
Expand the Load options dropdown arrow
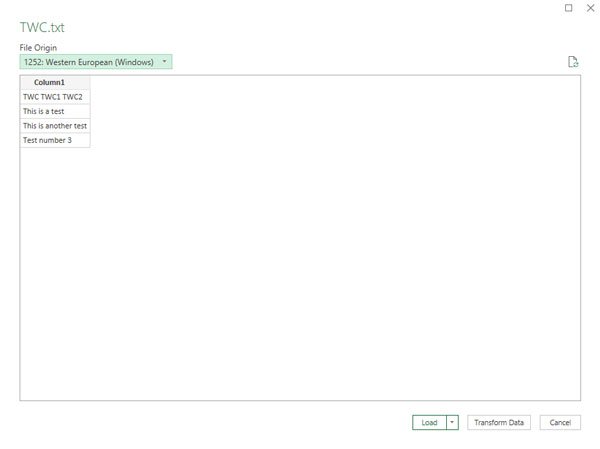click(452, 422)
